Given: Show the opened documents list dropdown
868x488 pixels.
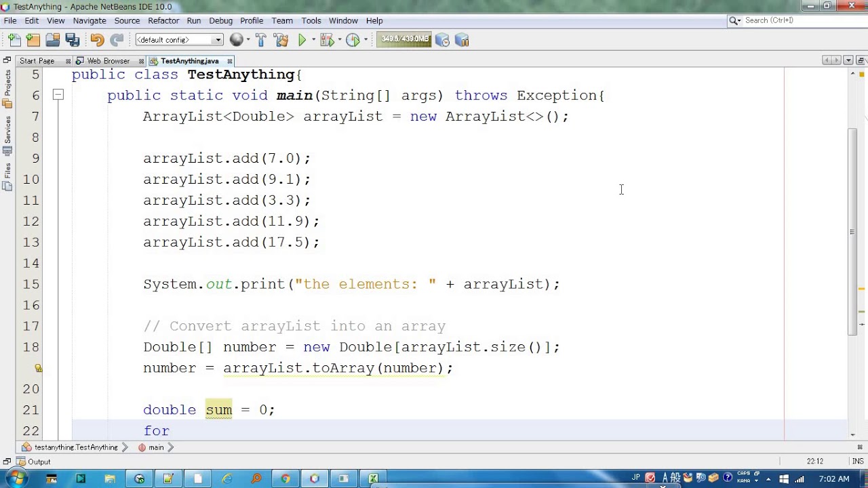Looking at the screenshot, I should pyautogui.click(x=848, y=60).
